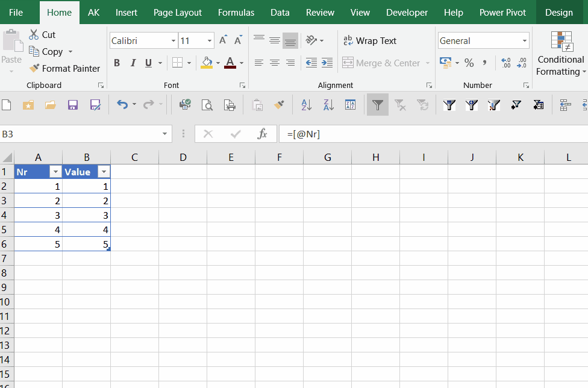Decrease indent icon

311,63
